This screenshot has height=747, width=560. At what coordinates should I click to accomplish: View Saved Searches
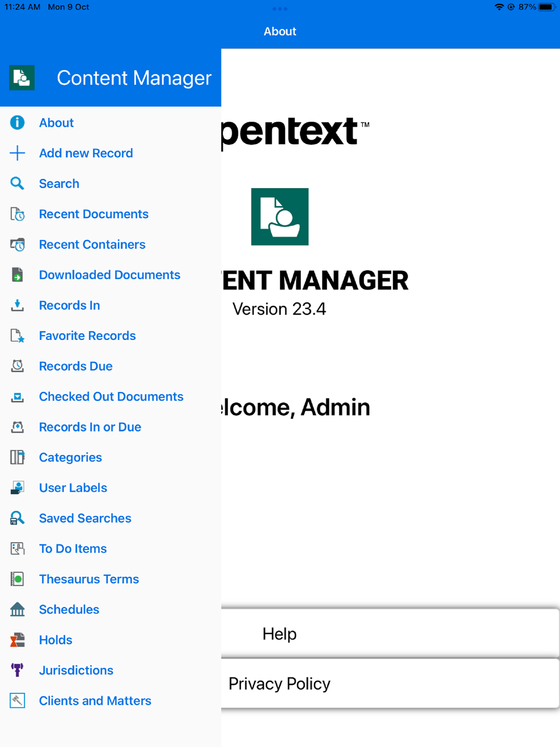(x=85, y=518)
